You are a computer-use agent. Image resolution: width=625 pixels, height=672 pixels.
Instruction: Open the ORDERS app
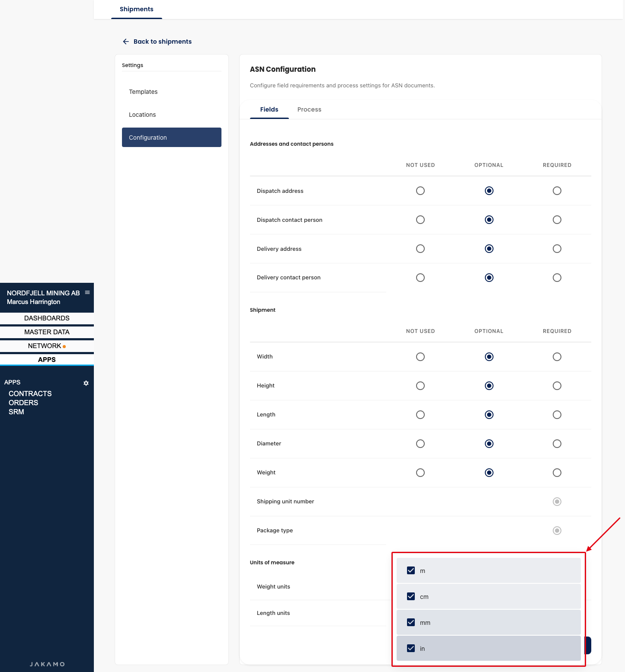pyautogui.click(x=23, y=403)
